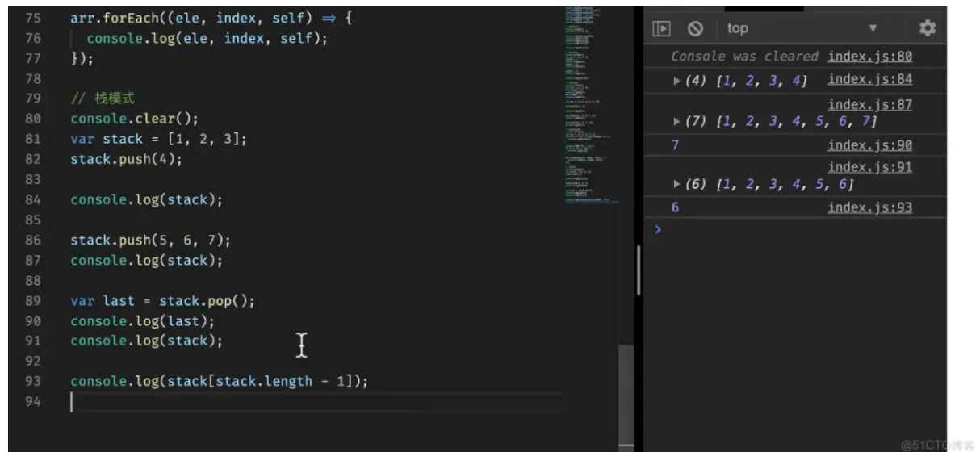Click line number 89 in gutter

tap(33, 300)
